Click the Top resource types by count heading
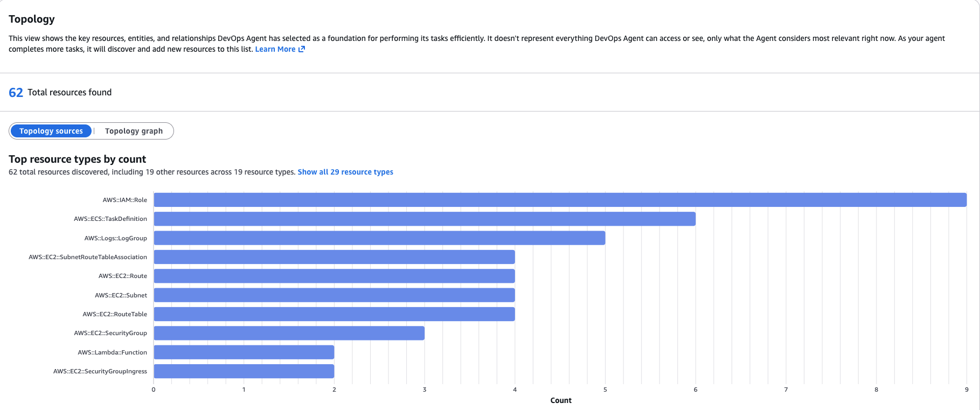This screenshot has width=980, height=410. 77,159
